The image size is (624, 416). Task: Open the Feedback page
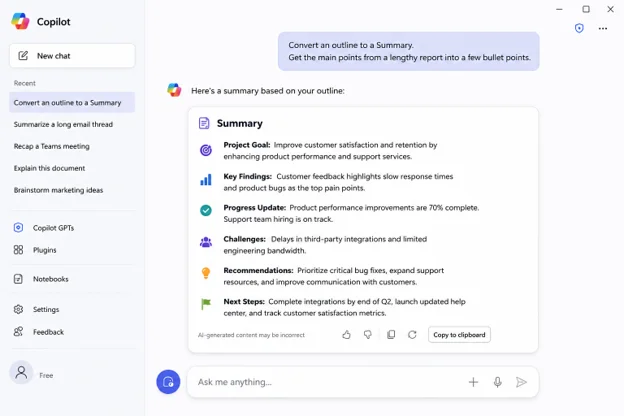tap(39, 332)
